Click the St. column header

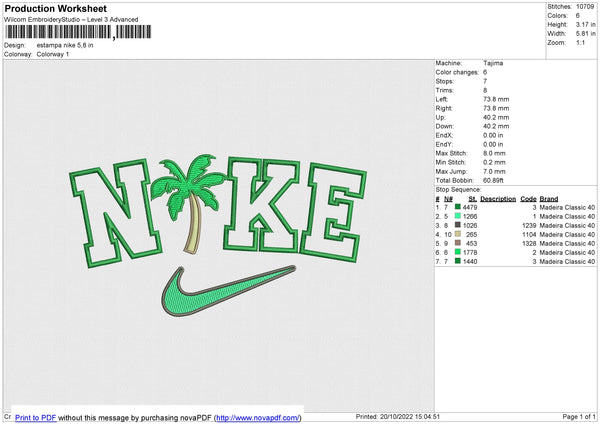(473, 199)
